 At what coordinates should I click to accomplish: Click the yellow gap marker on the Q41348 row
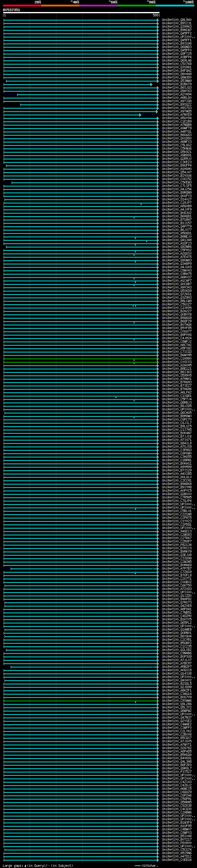[x=147, y=241]
